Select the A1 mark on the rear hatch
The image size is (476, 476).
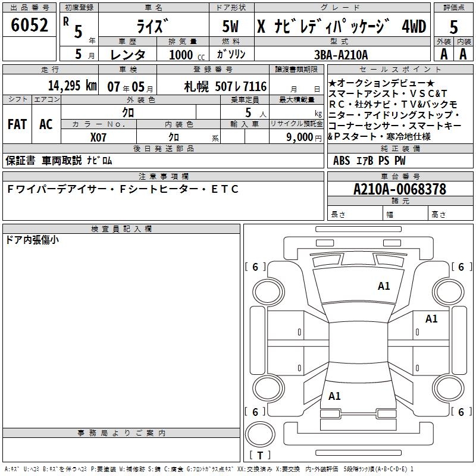[334, 396]
